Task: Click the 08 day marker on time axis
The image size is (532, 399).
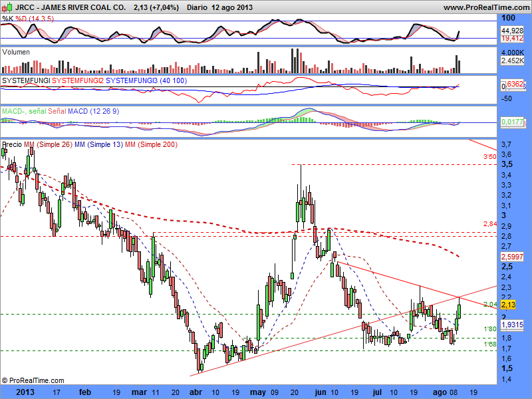Action: pos(454,392)
